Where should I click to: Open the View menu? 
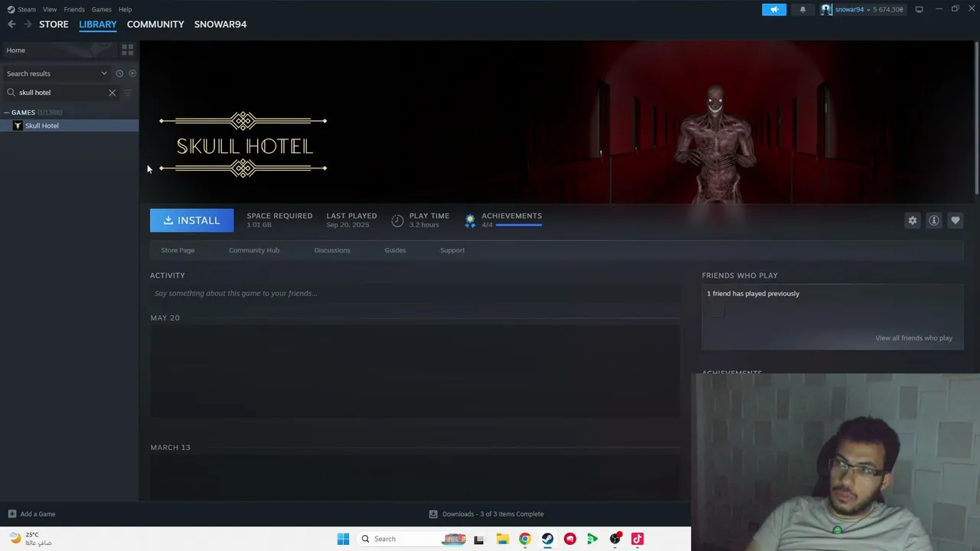click(x=50, y=9)
